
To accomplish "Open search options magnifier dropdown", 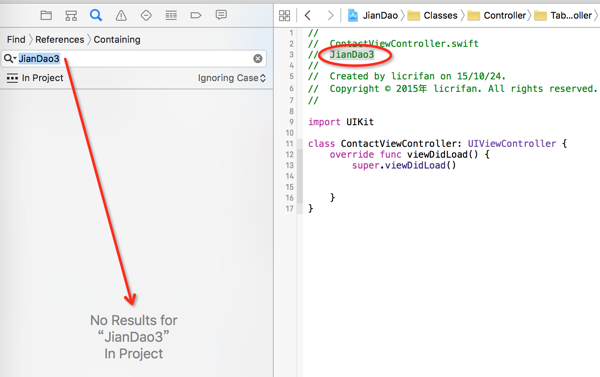I will [10, 59].
